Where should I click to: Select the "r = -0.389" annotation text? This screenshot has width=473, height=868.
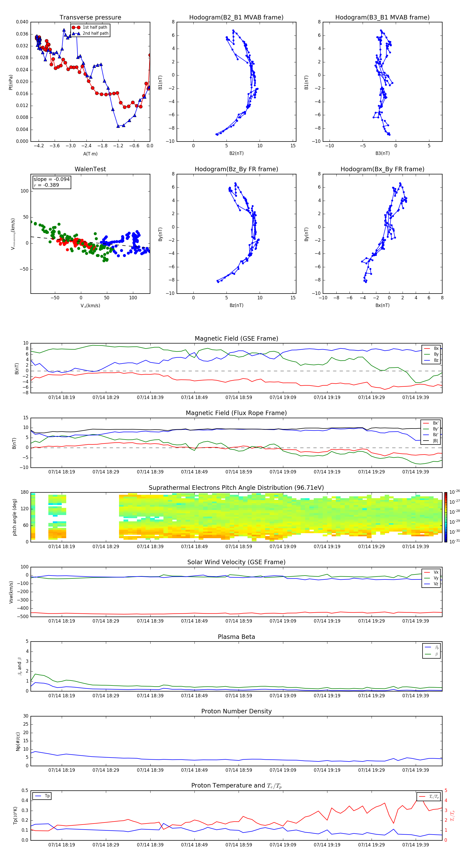pos(47,185)
